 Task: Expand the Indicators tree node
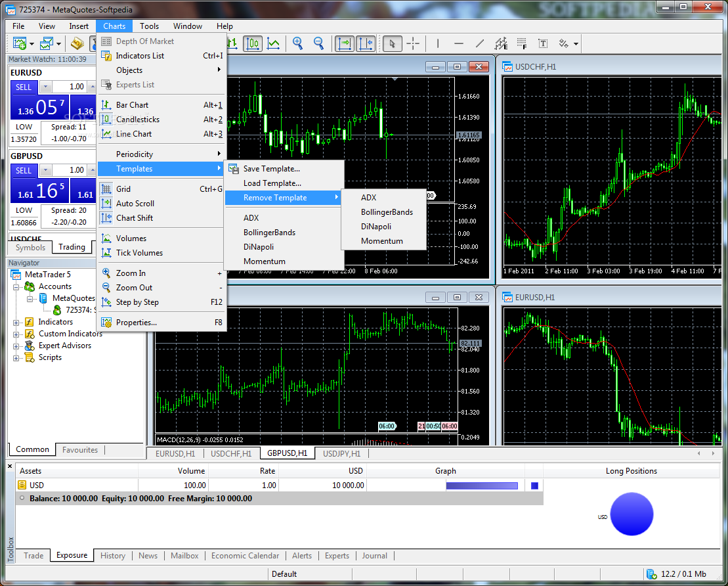16,322
